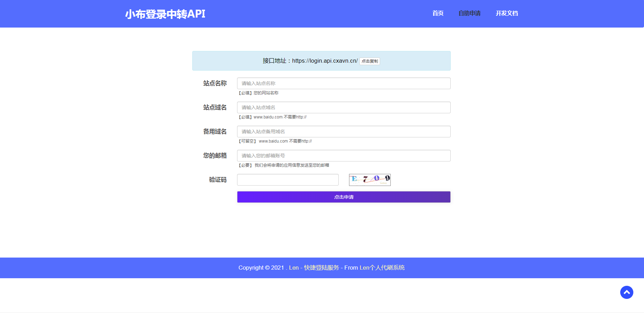644x313 pixels.
Task: Click the 备用域名 field label
Action: point(215,132)
